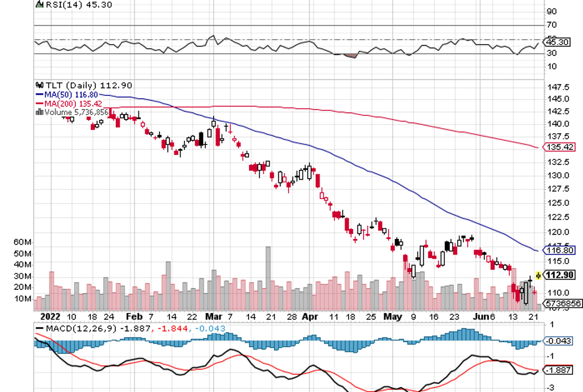Click the 5736856 volume axis tag
583x392 pixels.
[x=562, y=303]
